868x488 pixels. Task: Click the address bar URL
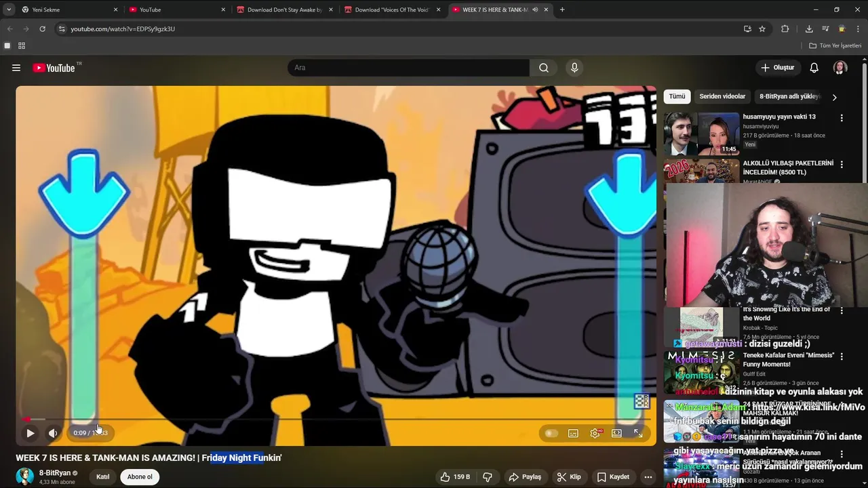[x=123, y=29]
